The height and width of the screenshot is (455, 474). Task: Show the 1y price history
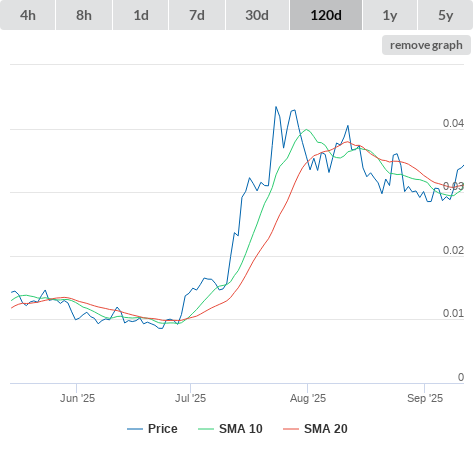point(390,15)
